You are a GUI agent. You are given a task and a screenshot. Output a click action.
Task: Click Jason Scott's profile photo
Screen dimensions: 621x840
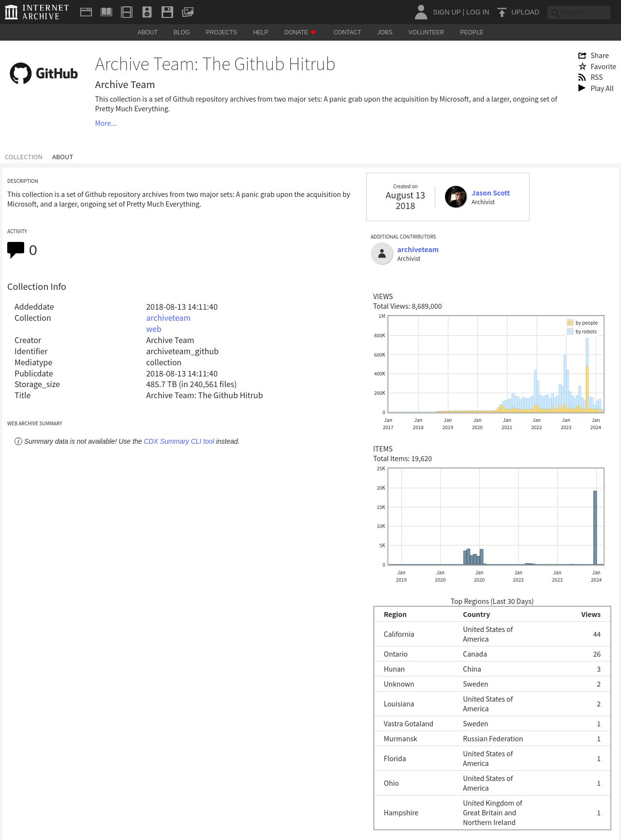click(456, 197)
